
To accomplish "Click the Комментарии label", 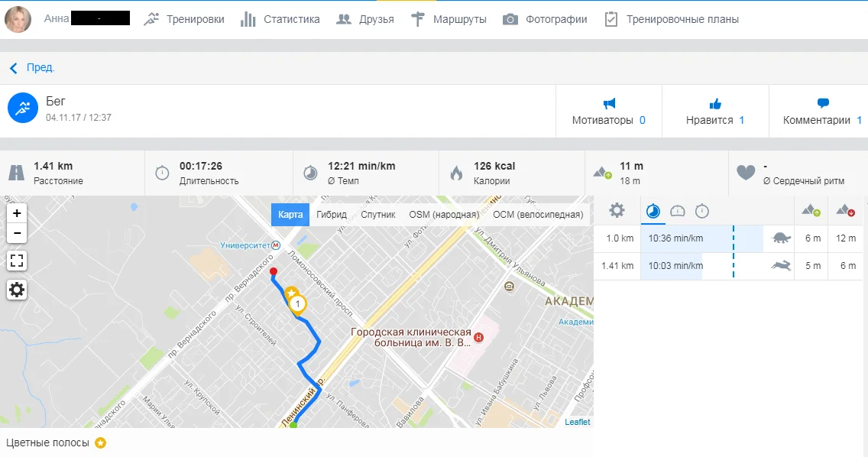I will tap(817, 120).
